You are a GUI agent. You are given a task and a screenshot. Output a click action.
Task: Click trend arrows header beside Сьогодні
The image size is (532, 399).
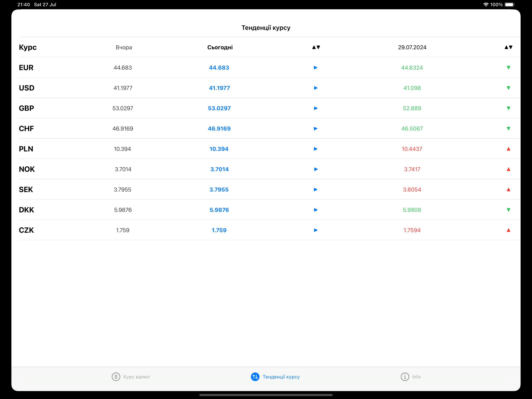pyautogui.click(x=316, y=47)
